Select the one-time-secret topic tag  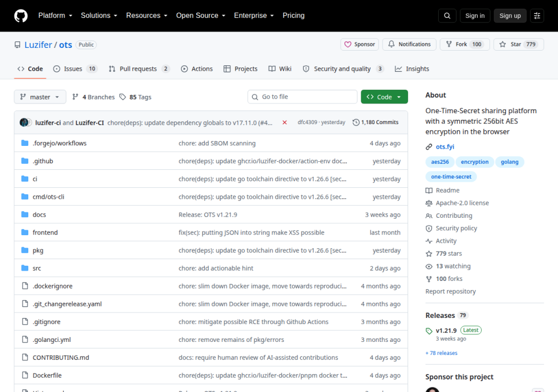(451, 177)
